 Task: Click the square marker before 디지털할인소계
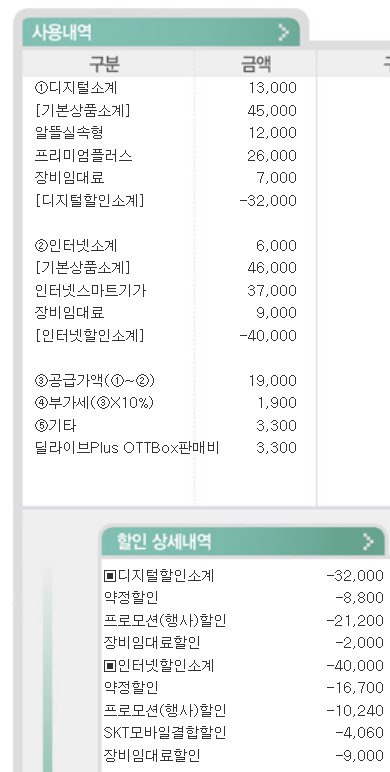point(109,575)
